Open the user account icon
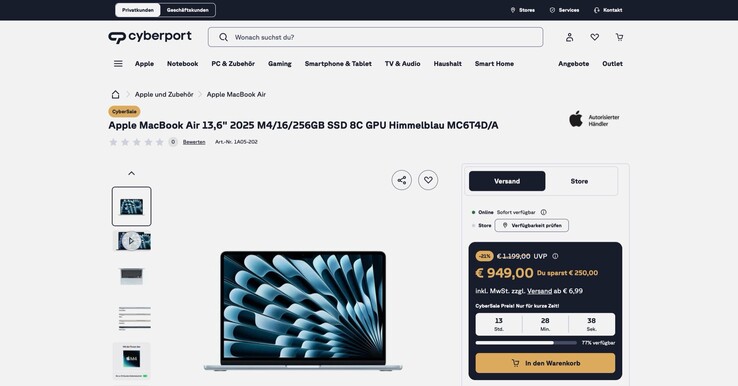738x386 pixels. (570, 37)
